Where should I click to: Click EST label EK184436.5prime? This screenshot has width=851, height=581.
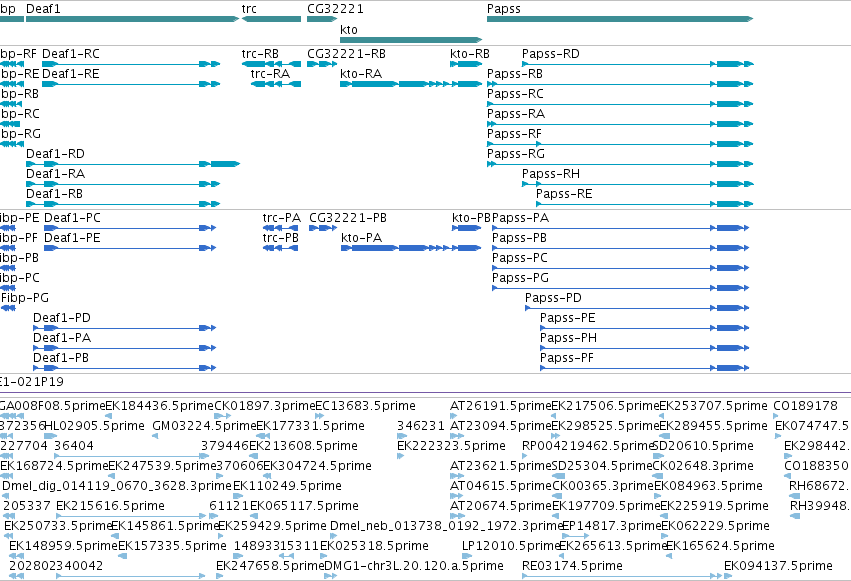pos(160,406)
